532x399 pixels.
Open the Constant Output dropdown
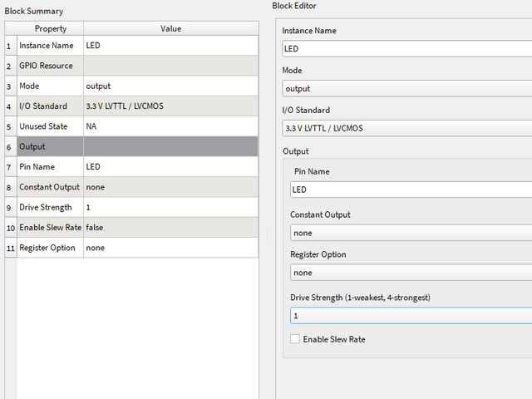coord(411,233)
